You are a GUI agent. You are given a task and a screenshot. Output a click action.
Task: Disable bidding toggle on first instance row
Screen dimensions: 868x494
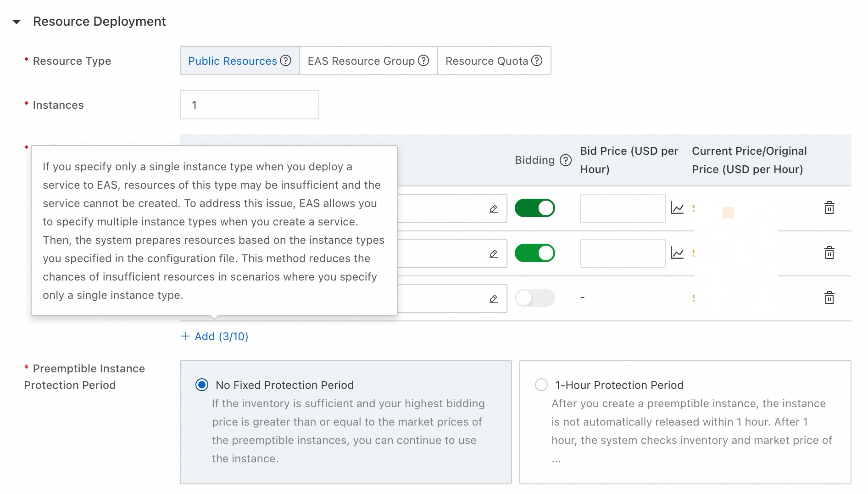click(x=534, y=208)
